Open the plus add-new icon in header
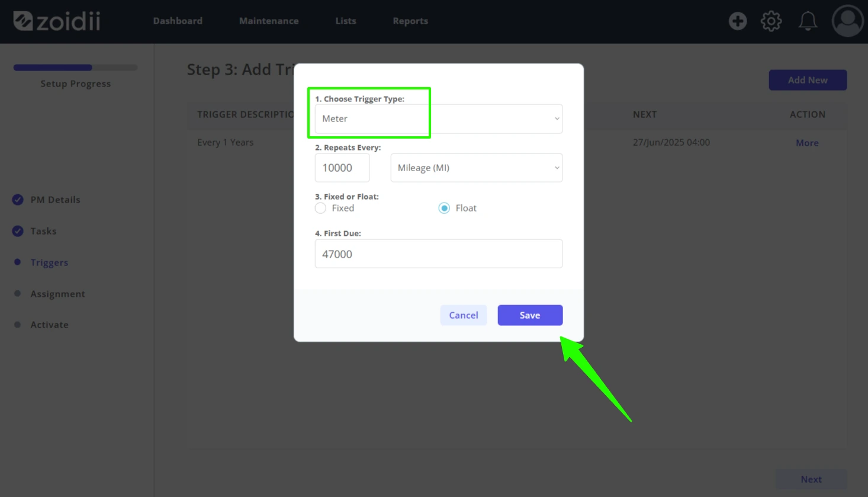868x497 pixels. click(x=738, y=21)
